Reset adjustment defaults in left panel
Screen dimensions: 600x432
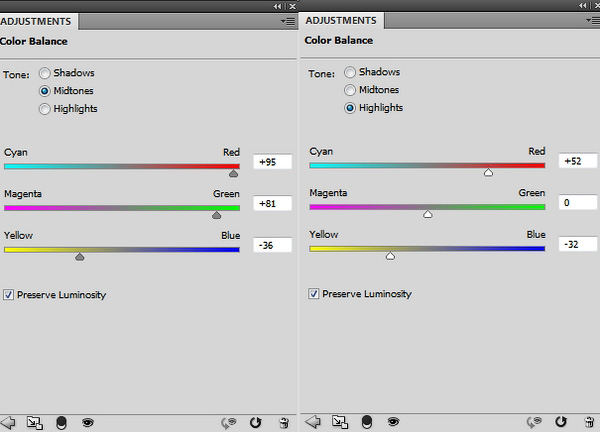[x=256, y=422]
